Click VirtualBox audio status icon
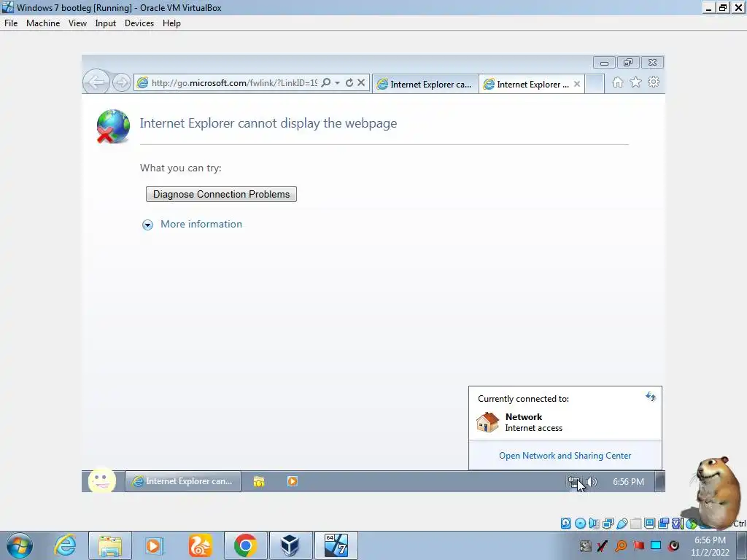The image size is (747, 560). click(x=594, y=524)
